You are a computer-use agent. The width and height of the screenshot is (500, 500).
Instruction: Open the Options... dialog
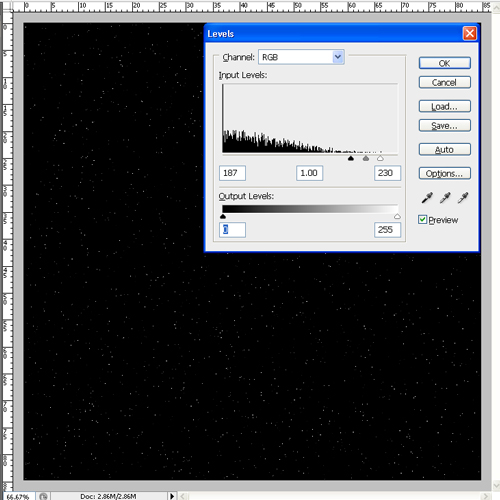pos(444,173)
